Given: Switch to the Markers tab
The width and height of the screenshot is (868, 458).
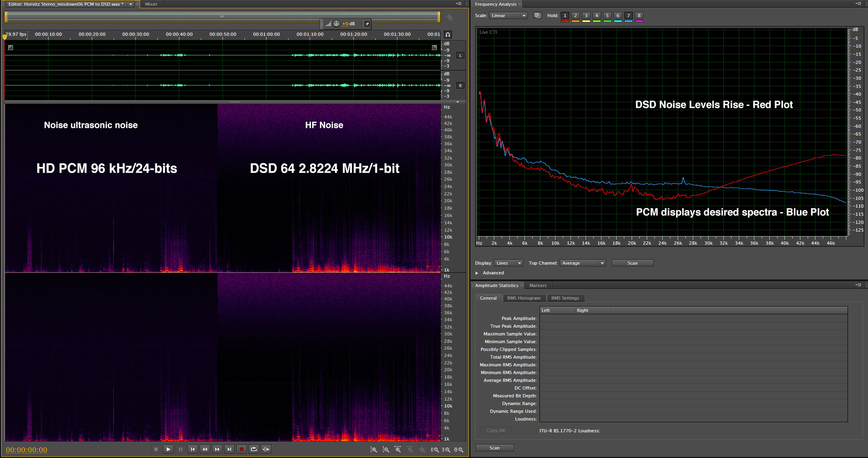Looking at the screenshot, I should coord(538,285).
